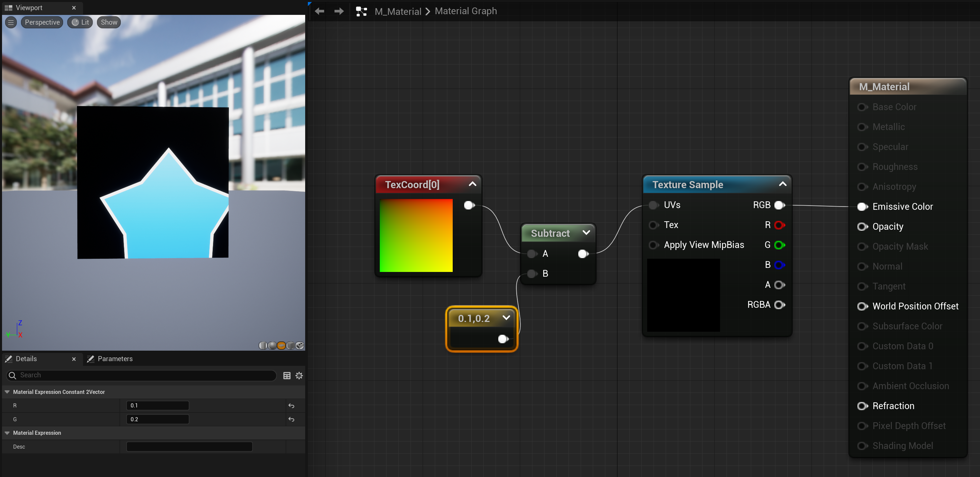Viewport: 980px width, 477px height.
Task: Select the plane preview mesh icon
Action: click(x=281, y=345)
